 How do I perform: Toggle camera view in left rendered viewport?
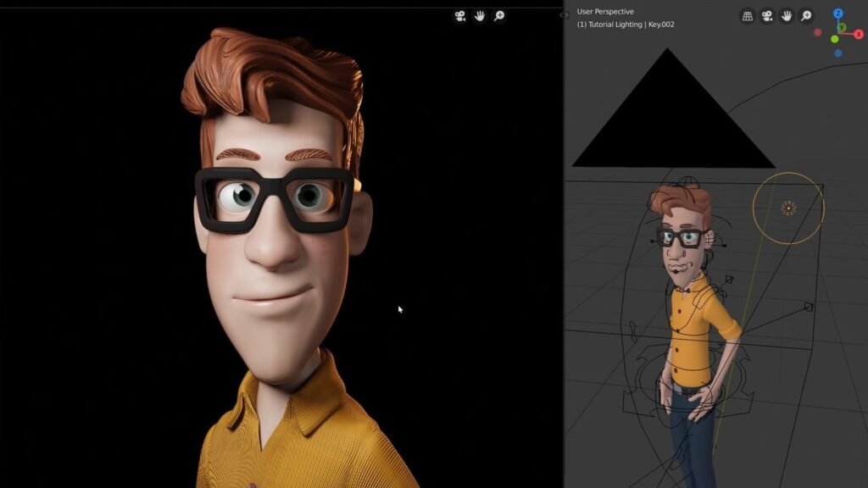[460, 15]
